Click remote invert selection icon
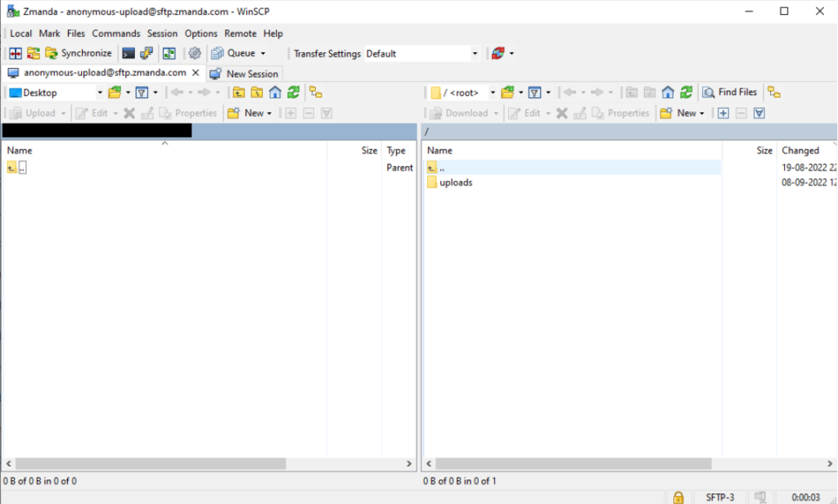Screen dimensions: 838x504 click(x=759, y=113)
